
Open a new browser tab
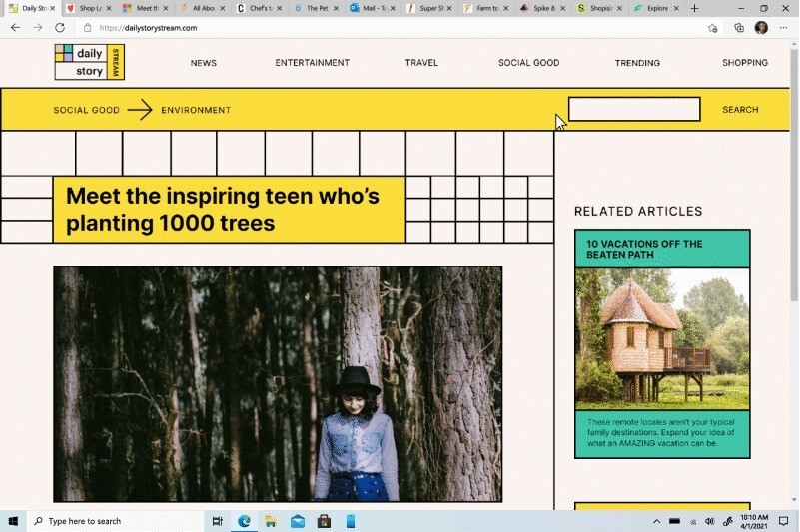(x=696, y=8)
